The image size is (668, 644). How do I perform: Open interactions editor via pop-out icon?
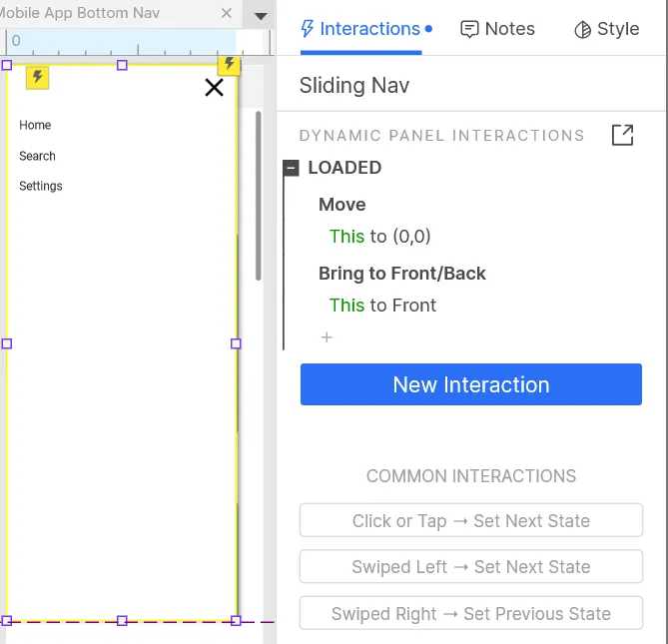[622, 135]
